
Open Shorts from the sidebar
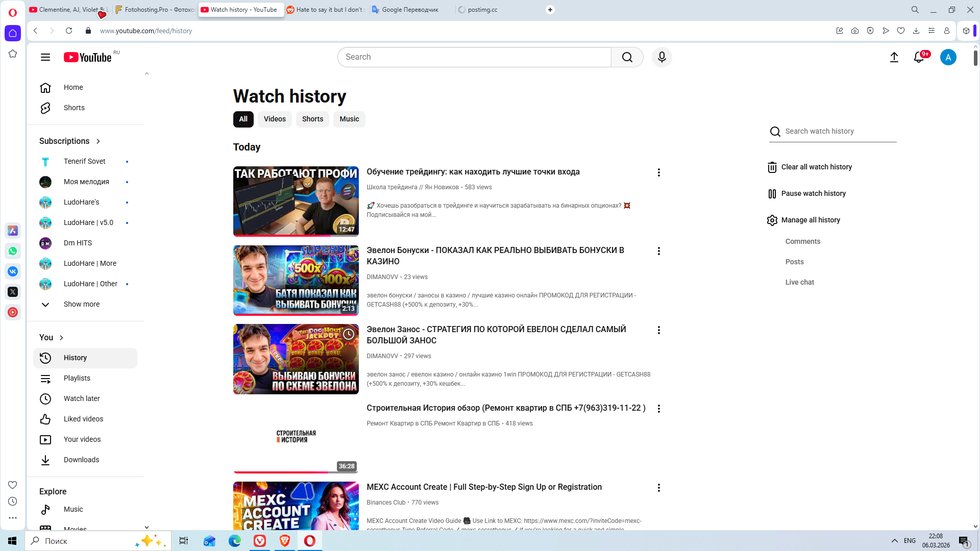click(74, 108)
